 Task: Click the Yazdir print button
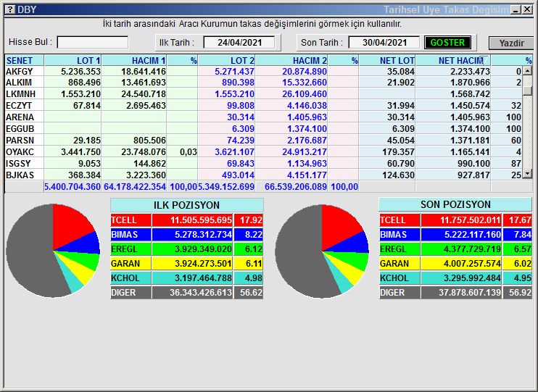click(511, 43)
